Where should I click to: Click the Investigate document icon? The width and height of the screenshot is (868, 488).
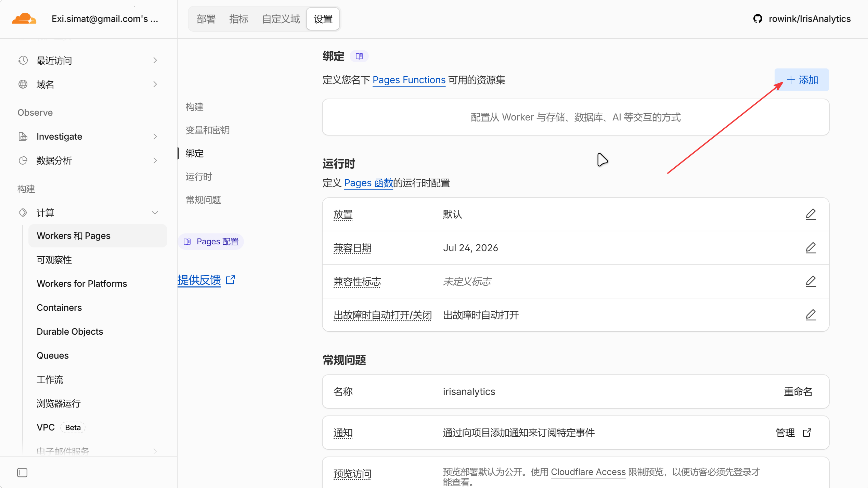coord(23,137)
